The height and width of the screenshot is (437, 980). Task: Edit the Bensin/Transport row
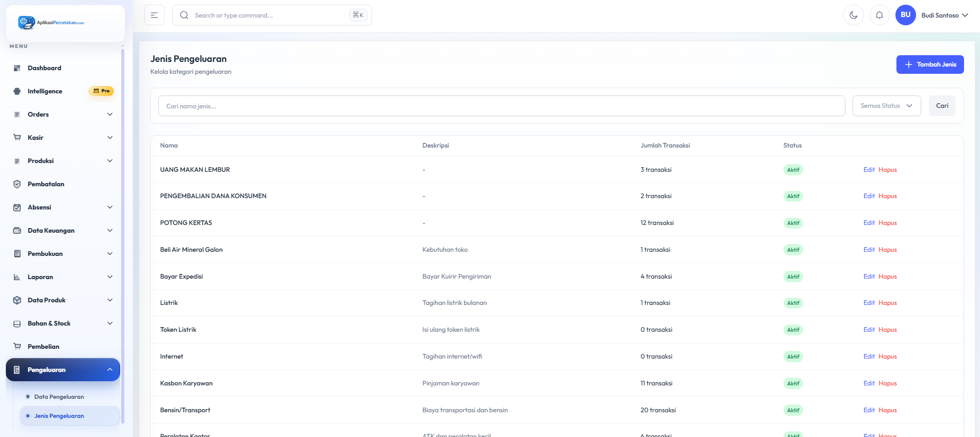(869, 410)
